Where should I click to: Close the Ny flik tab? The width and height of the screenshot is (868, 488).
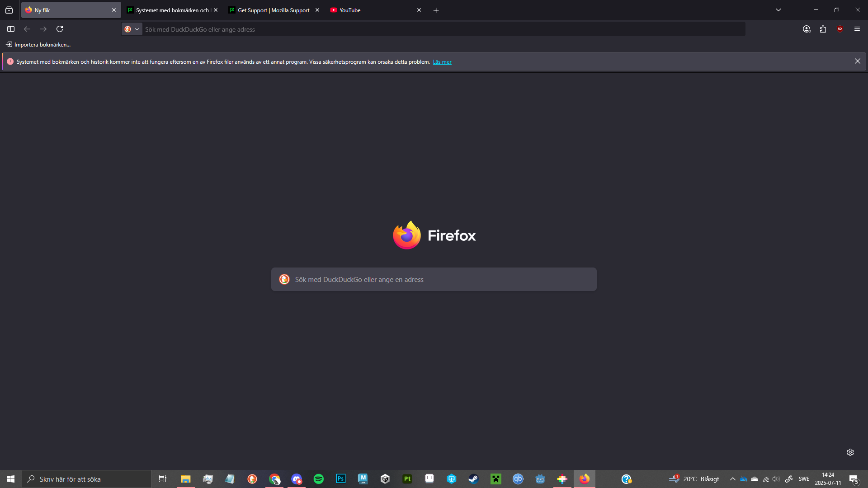click(x=114, y=10)
